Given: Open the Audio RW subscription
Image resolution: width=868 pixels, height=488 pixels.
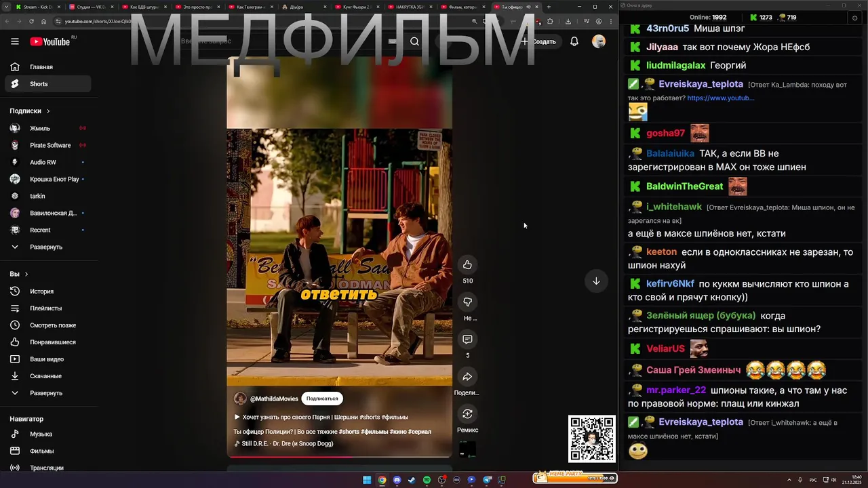Looking at the screenshot, I should (47, 162).
